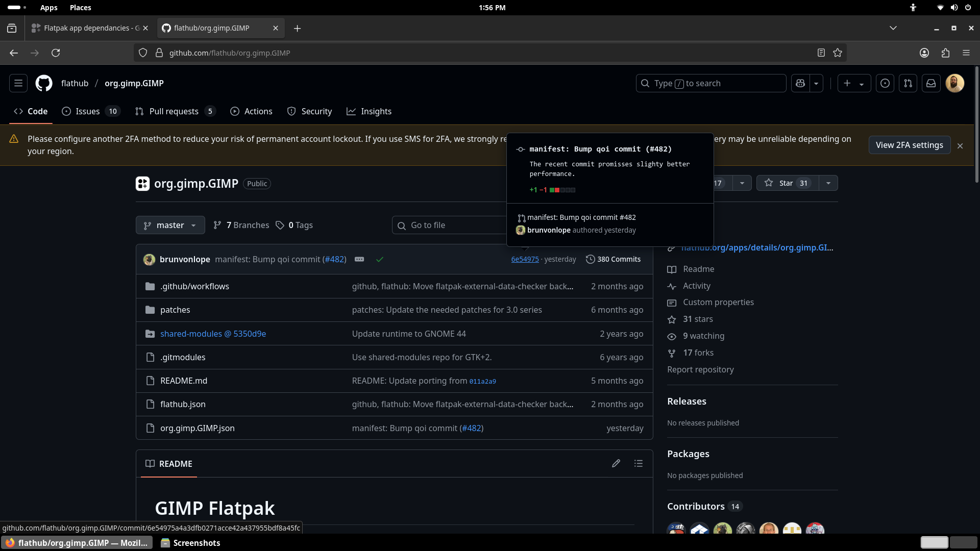Switch to the Pull requests tab
This screenshot has width=980, height=551.
(x=174, y=111)
